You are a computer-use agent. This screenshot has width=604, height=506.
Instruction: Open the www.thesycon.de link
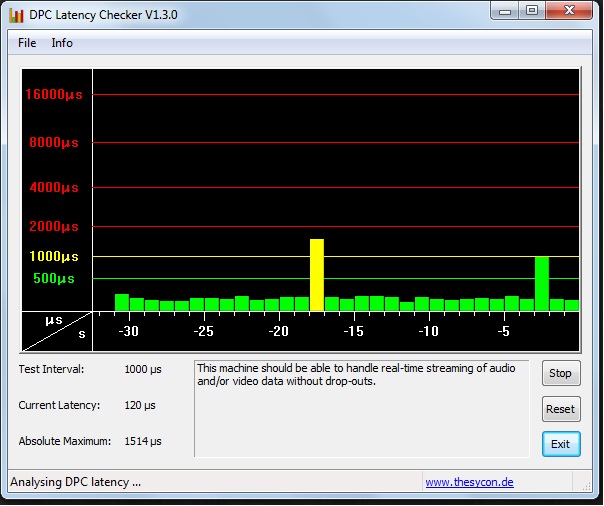click(x=469, y=482)
